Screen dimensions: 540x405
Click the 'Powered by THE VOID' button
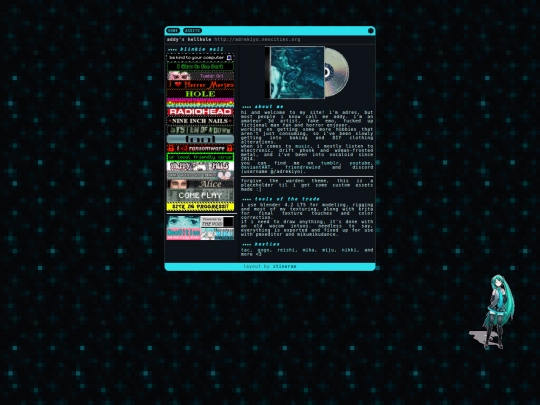point(217,221)
